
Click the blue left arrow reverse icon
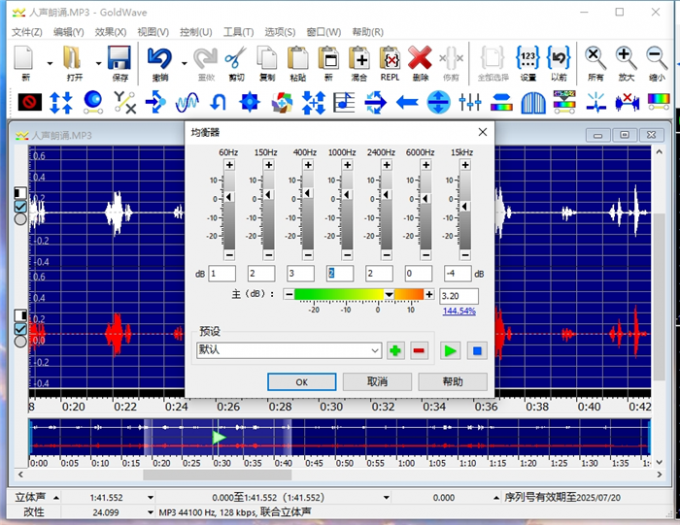[407, 103]
